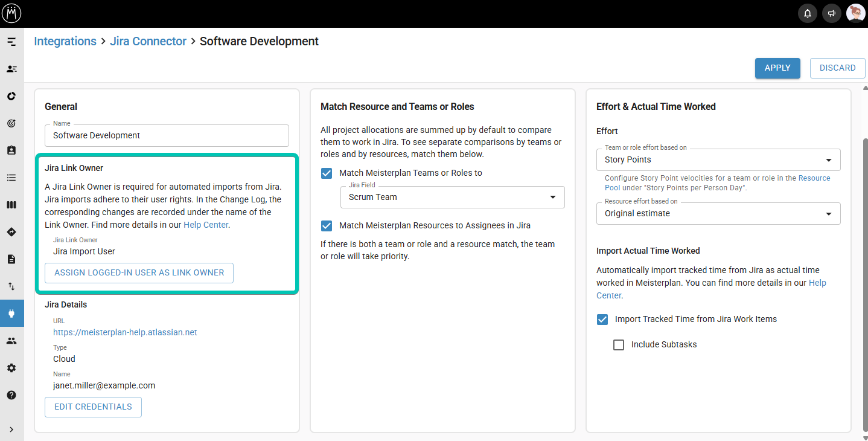The width and height of the screenshot is (868, 441).
Task: Uncheck Match Meisterplan Teams or Roles to
Action: pos(327,173)
